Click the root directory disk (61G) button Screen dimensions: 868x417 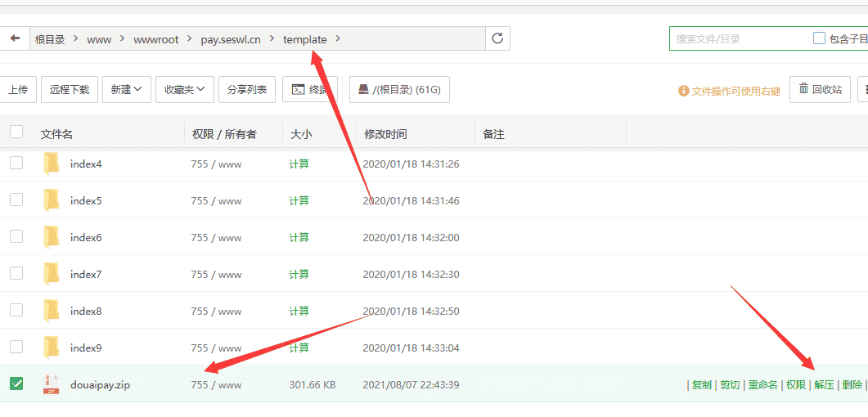pyautogui.click(x=400, y=90)
